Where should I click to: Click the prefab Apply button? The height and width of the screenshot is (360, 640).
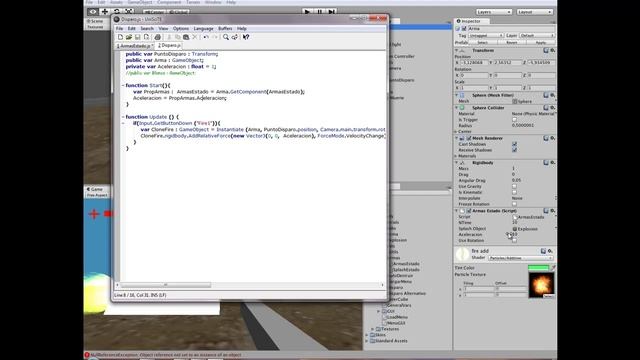click(541, 42)
